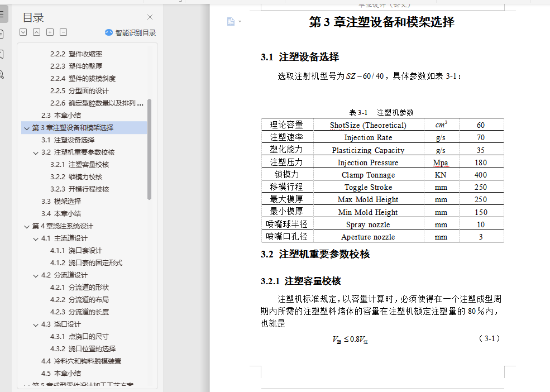Click the collapse-all-levels icon in 目录 toolbar

[36, 32]
